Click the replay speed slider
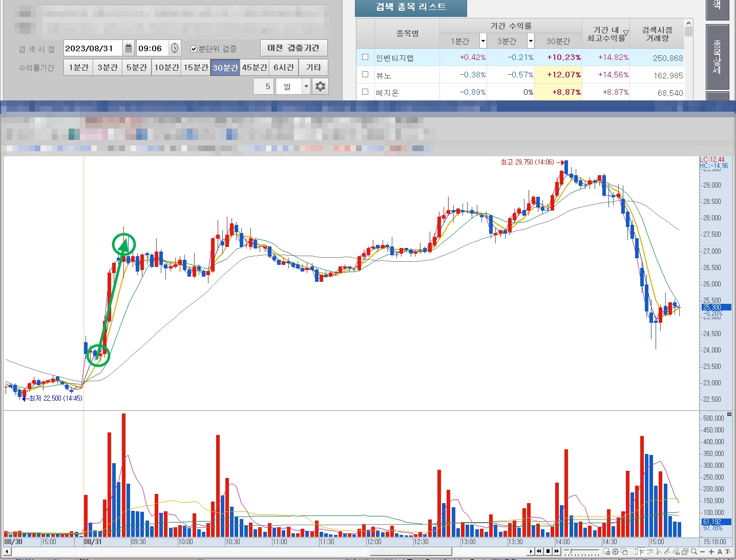This screenshot has width=736, height=560. pos(581,552)
